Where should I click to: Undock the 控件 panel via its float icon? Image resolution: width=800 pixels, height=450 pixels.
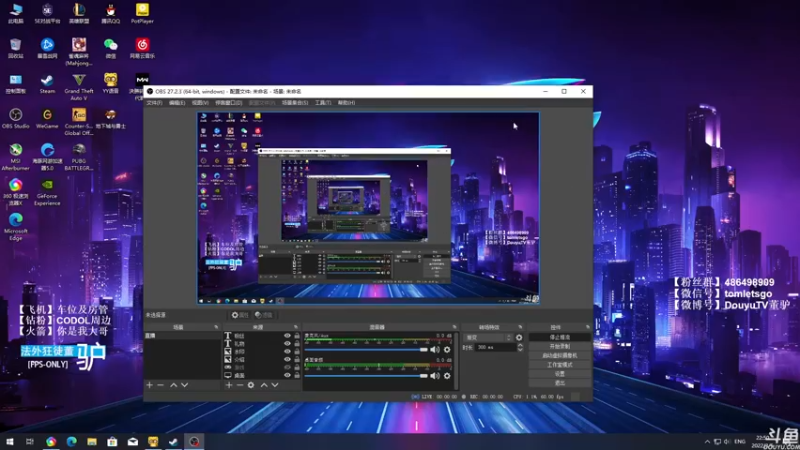(x=588, y=327)
